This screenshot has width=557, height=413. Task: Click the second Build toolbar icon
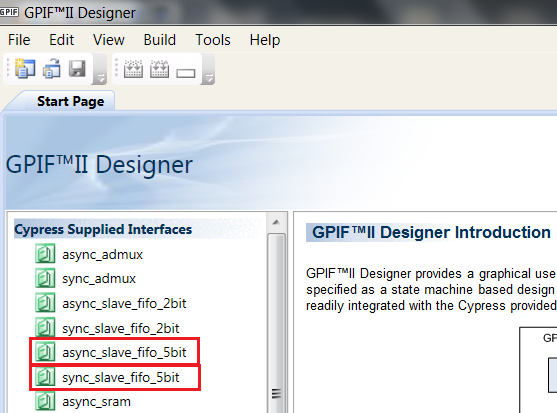coord(159,68)
